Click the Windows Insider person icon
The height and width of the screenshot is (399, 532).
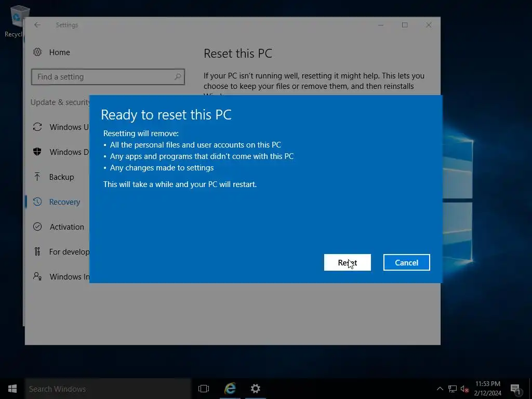(37, 276)
